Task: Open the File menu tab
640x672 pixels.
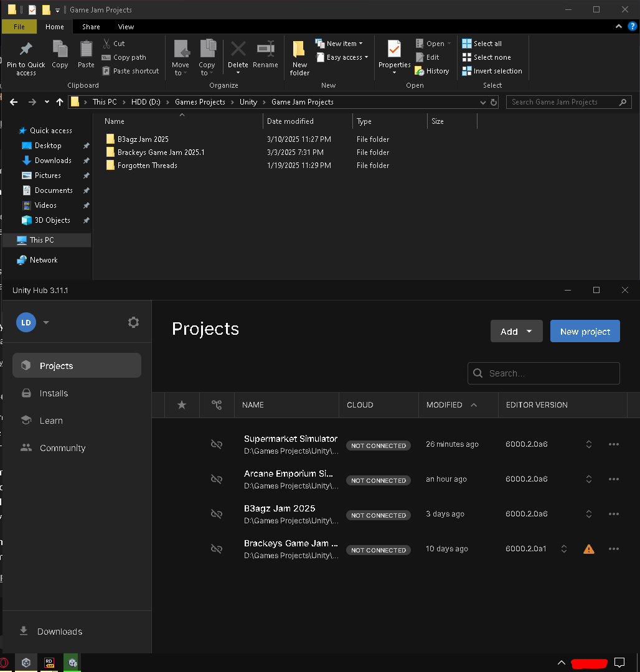Action: pos(19,27)
